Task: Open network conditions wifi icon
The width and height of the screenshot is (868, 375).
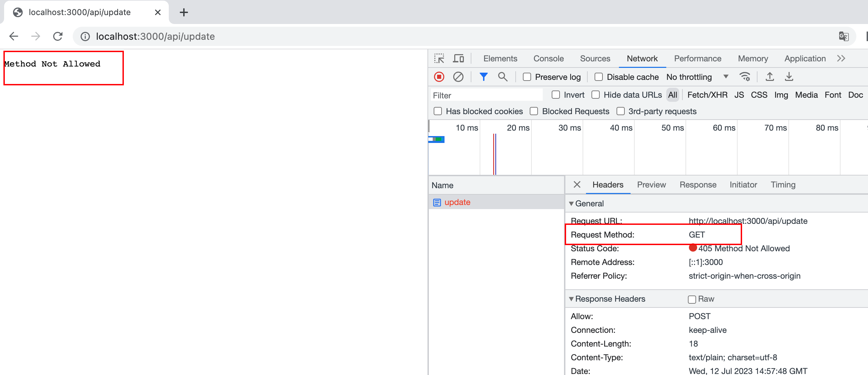Action: [745, 77]
